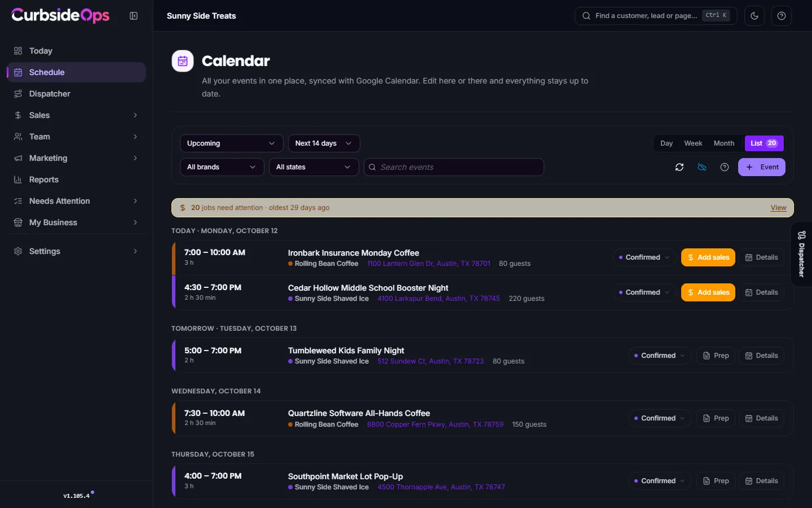Open Southpoint Market Lot Pop-Up event title
The image size is (812, 508).
click(x=345, y=476)
